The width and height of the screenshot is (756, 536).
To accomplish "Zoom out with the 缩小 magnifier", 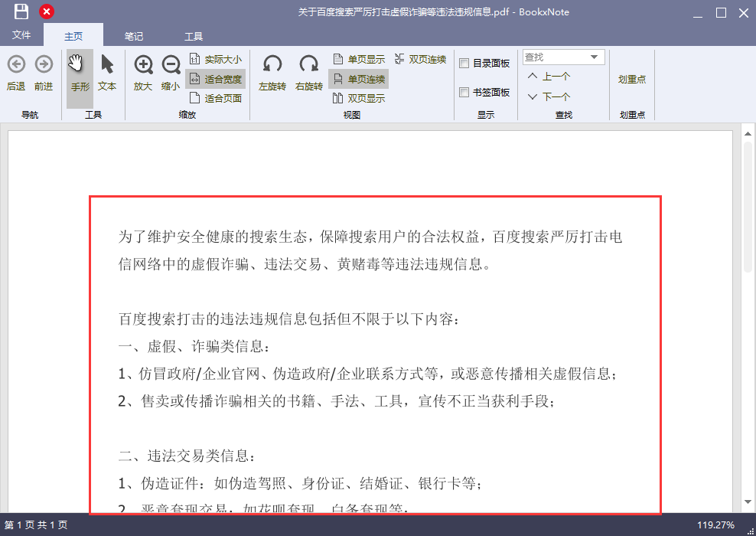I will pyautogui.click(x=171, y=74).
